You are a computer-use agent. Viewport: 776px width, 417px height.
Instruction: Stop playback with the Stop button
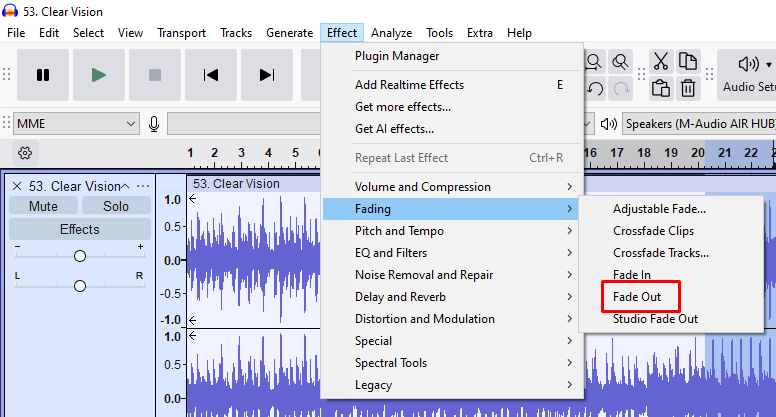[155, 75]
